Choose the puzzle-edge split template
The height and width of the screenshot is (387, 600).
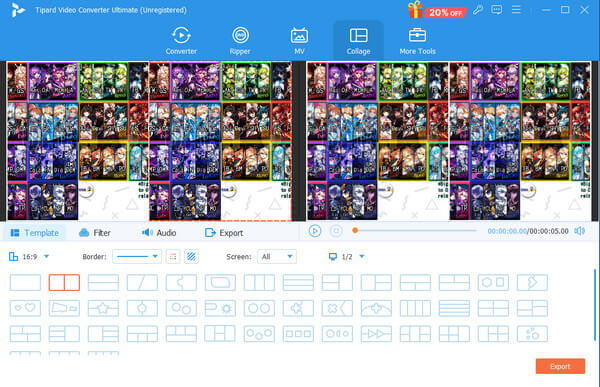[181, 282]
